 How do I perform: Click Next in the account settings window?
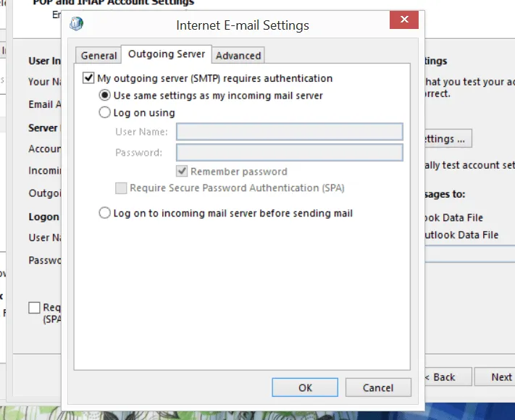point(495,377)
